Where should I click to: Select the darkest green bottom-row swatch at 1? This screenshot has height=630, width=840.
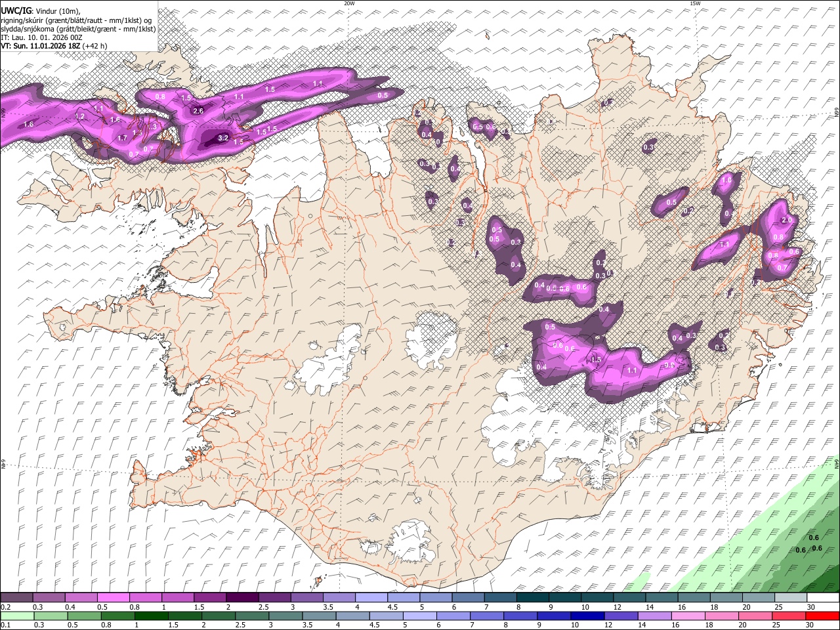pyautogui.click(x=152, y=616)
